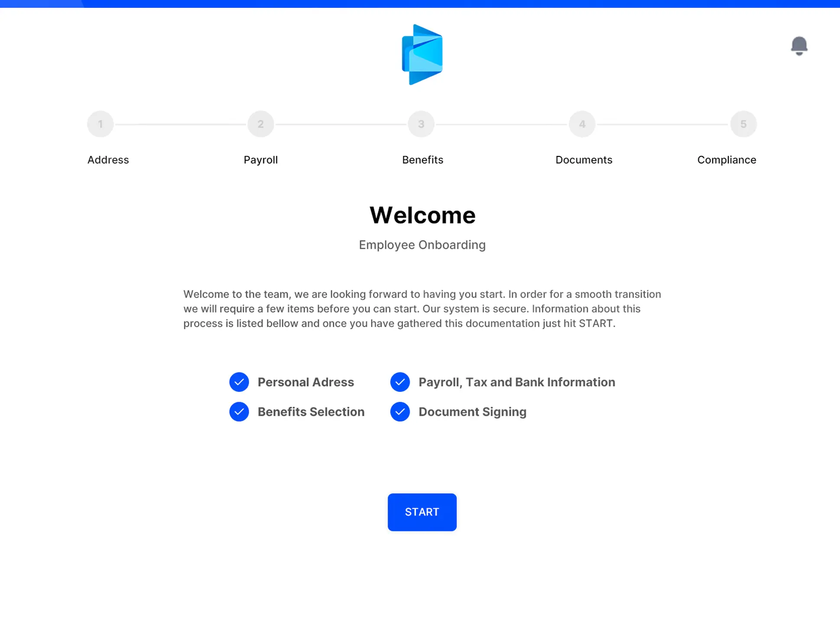Click step 2 circle for Payroll
This screenshot has height=634, width=840.
point(260,124)
